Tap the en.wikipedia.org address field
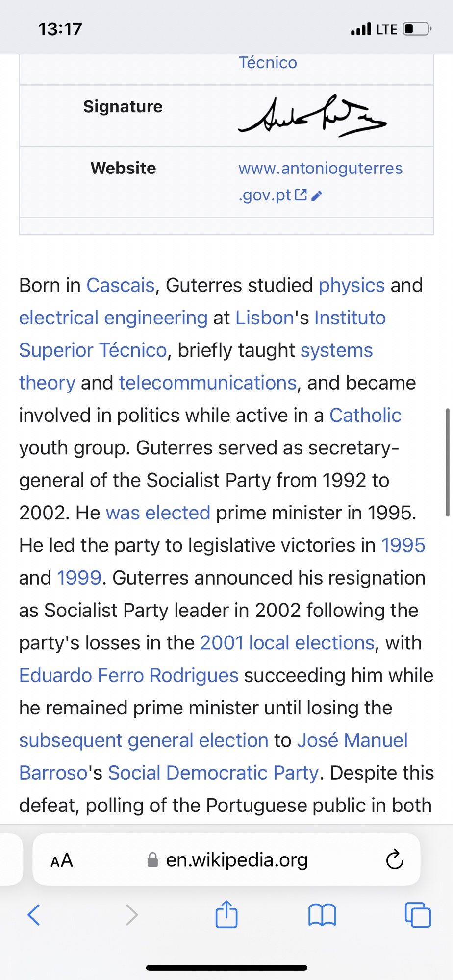 (237, 859)
